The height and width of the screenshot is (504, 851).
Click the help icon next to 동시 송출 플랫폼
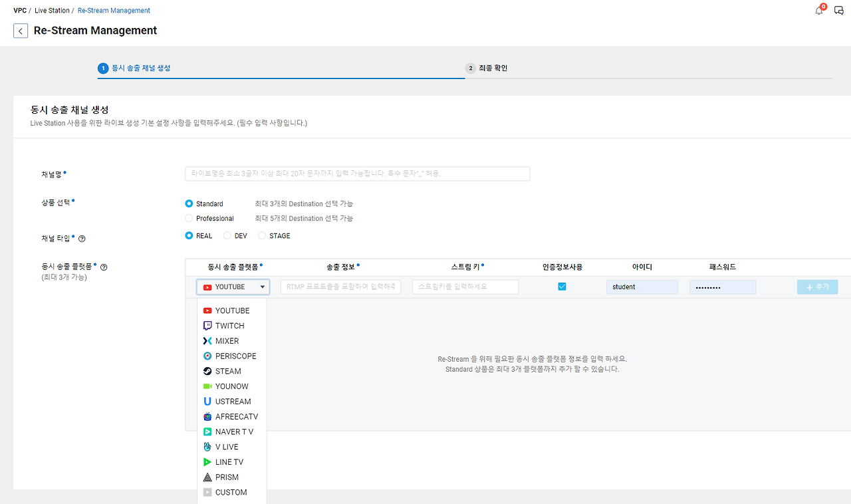coord(104,267)
